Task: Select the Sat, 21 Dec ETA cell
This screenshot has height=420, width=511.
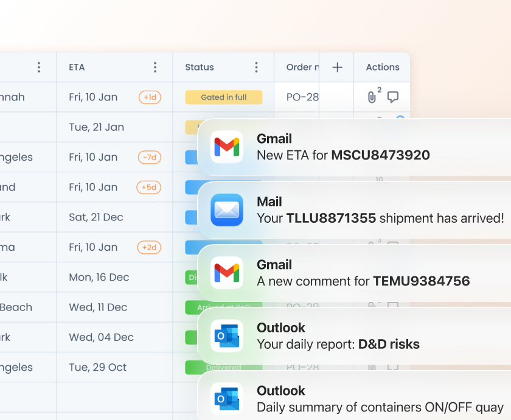Action: 114,217
